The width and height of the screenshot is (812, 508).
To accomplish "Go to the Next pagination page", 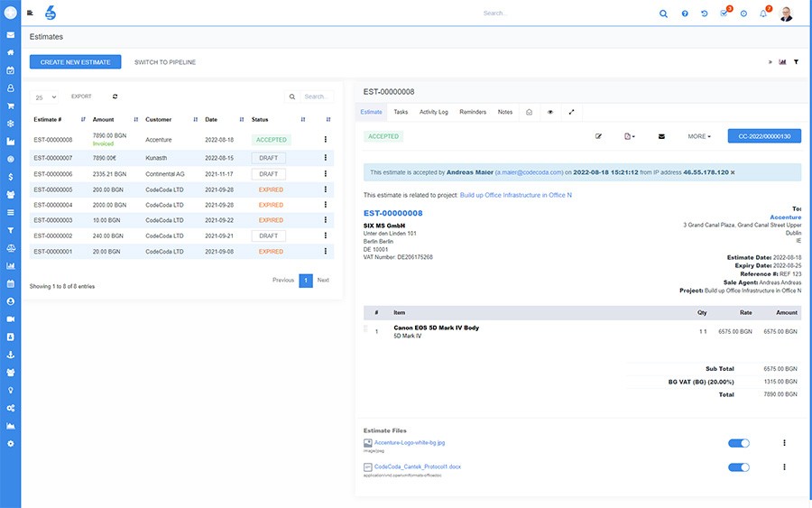I will tap(323, 280).
